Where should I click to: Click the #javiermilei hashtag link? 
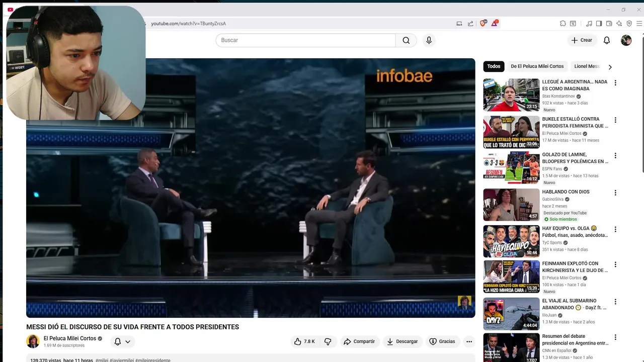tap(122, 360)
